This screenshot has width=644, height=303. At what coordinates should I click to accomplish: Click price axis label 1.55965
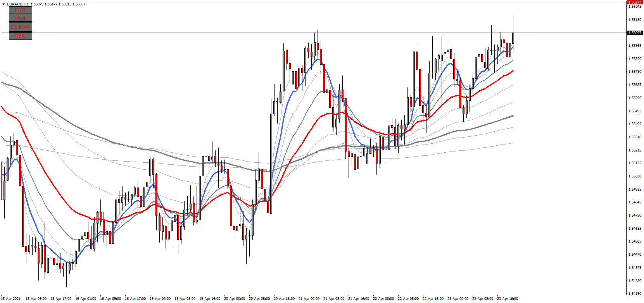tap(635, 46)
